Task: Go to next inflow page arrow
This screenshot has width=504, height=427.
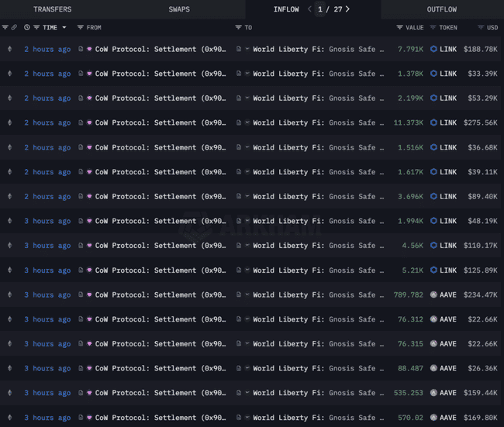Action: click(347, 9)
